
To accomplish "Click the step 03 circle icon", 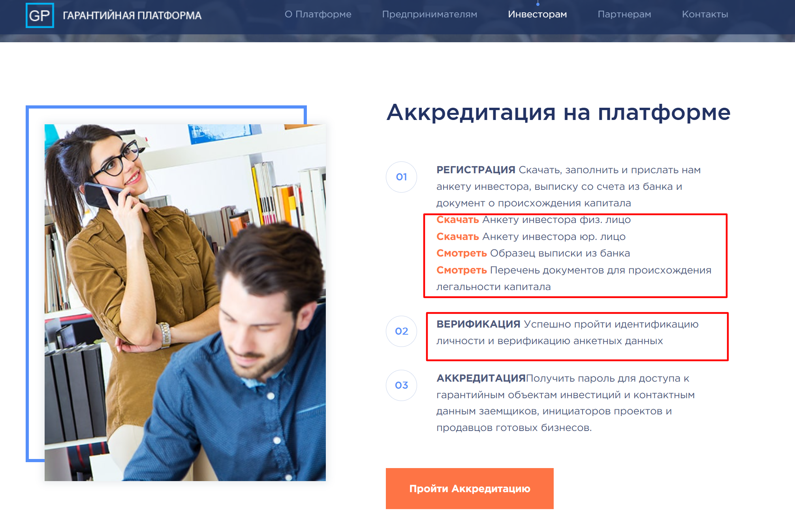I will [401, 385].
